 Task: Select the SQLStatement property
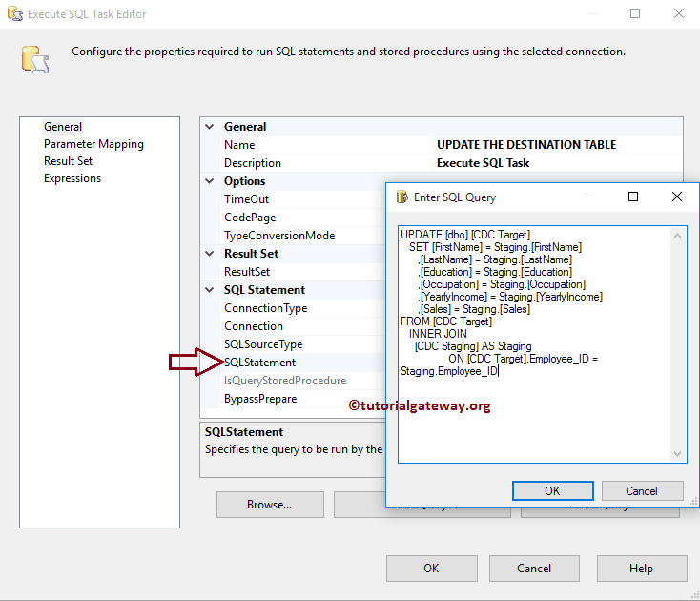point(303,363)
